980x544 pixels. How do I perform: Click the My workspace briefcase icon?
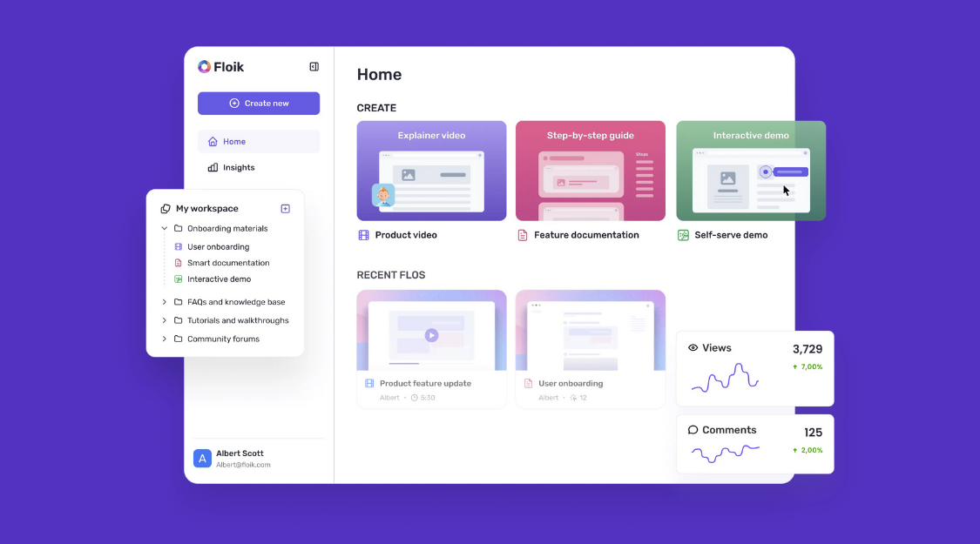[x=165, y=208]
